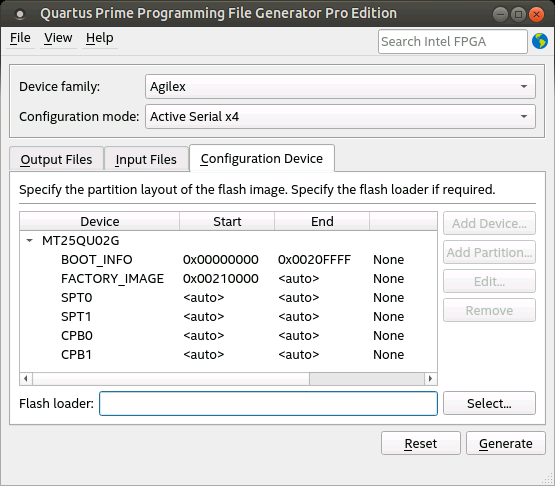
Task: Minimize the Quartus window
Action: click(500, 14)
